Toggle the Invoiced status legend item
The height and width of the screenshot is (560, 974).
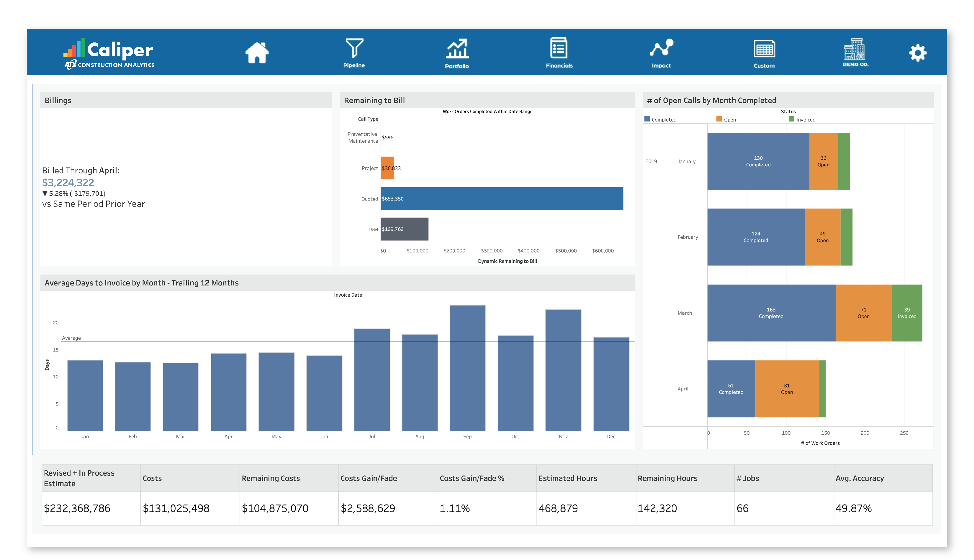[800, 119]
